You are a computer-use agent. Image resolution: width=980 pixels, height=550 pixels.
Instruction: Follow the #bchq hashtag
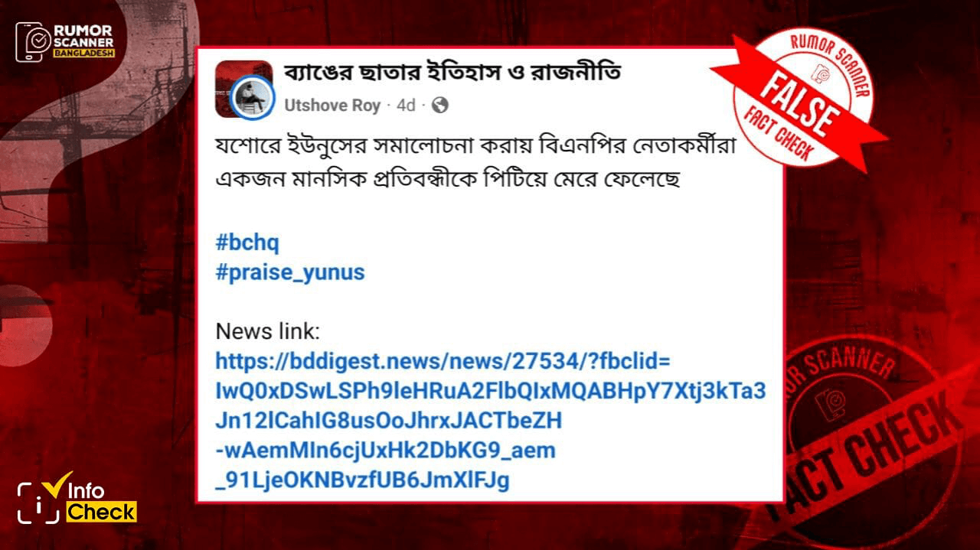pyautogui.click(x=247, y=243)
